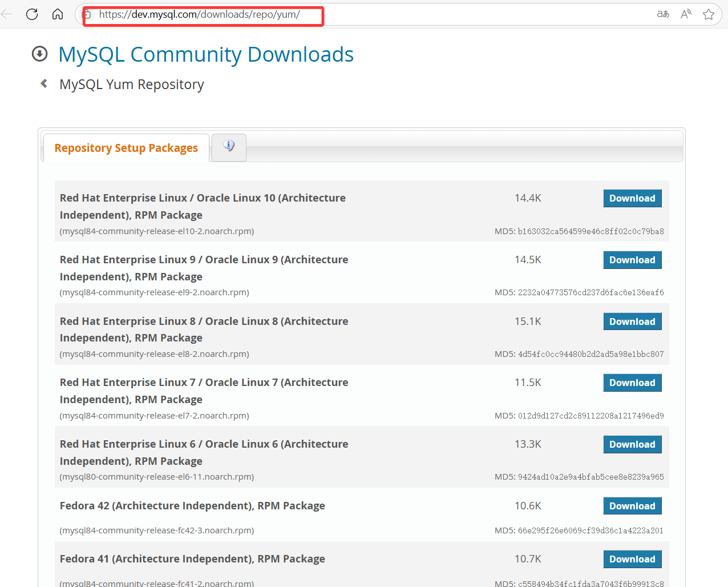Activate the read aloud icon
Viewport: 728px width, 587px height.
(x=686, y=14)
